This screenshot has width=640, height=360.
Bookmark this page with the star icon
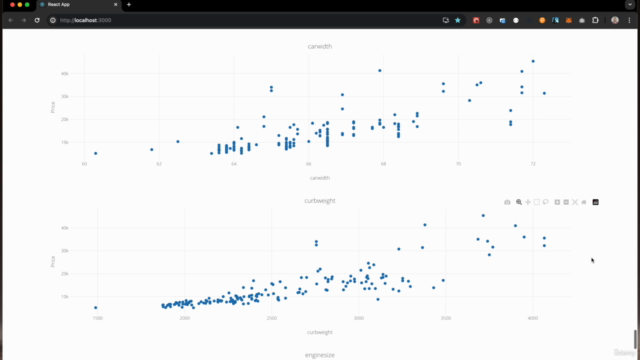458,20
